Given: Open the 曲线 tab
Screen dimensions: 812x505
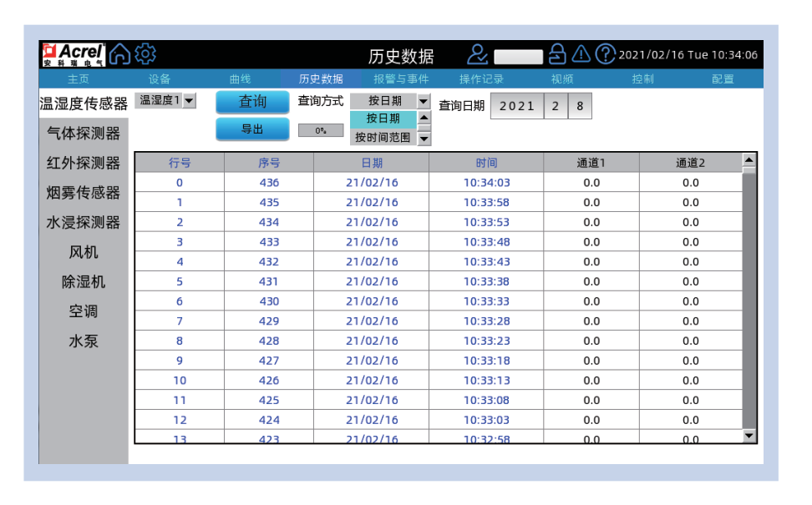Looking at the screenshot, I should 240,79.
